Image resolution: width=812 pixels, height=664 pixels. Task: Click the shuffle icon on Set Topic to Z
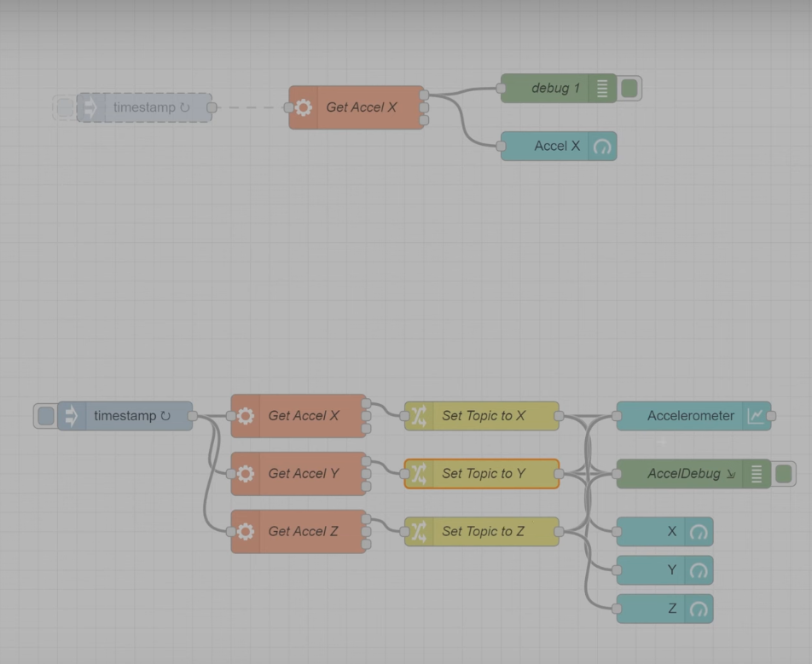[419, 532]
